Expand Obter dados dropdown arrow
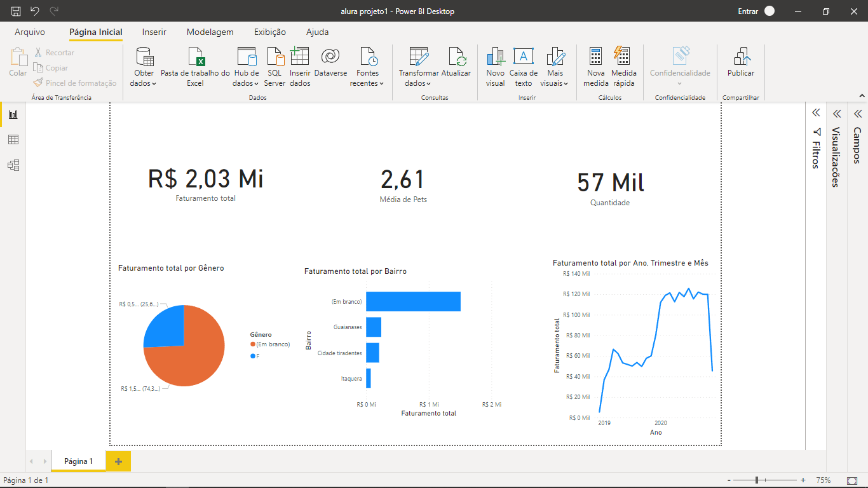This screenshot has height=488, width=868. point(154,84)
